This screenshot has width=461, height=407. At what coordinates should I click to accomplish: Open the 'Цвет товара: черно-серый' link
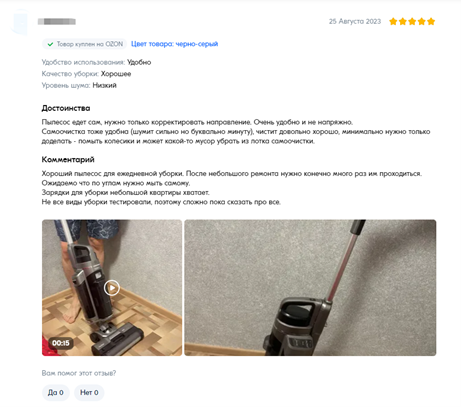[x=174, y=44]
